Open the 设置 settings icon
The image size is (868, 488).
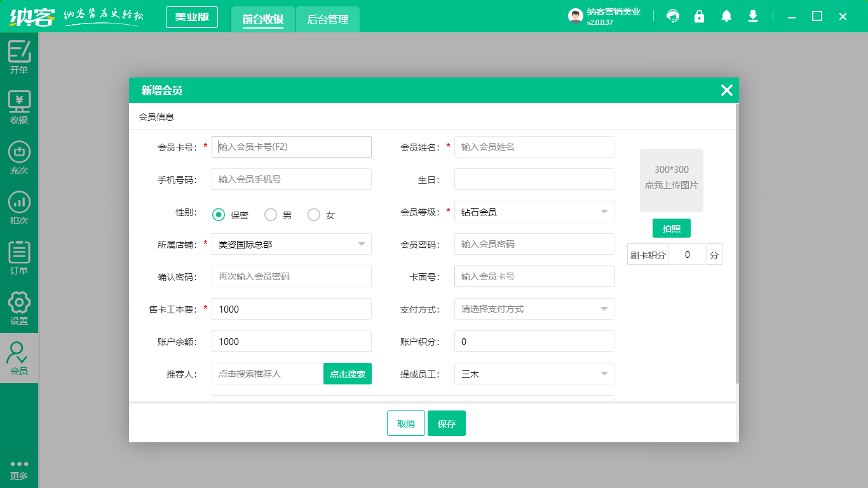tap(19, 308)
